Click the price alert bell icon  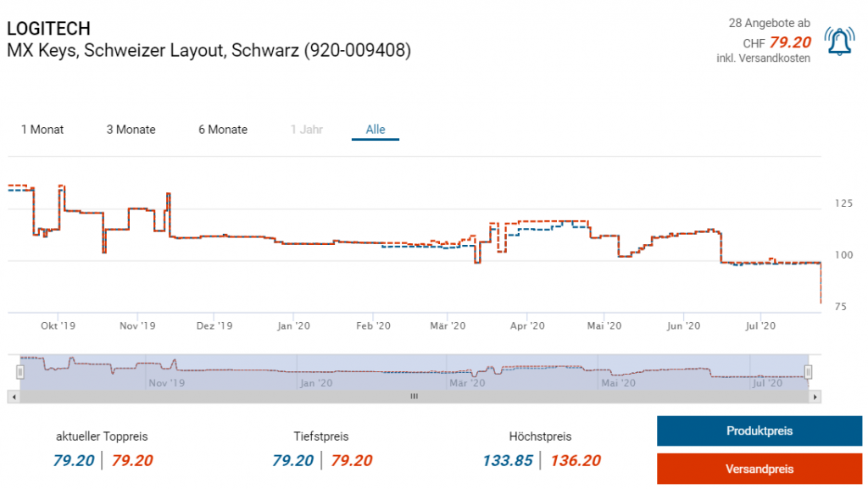pos(840,42)
